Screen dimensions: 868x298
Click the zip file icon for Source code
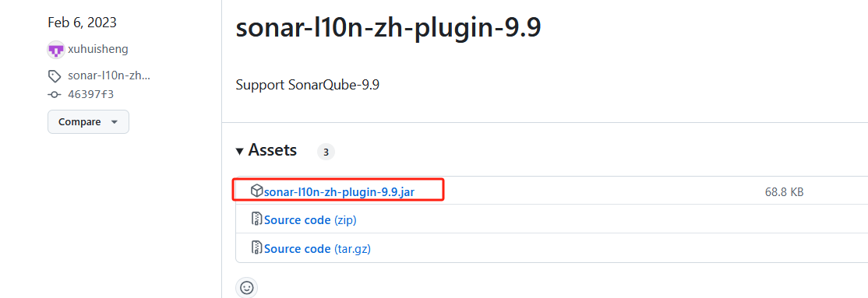tap(256, 219)
